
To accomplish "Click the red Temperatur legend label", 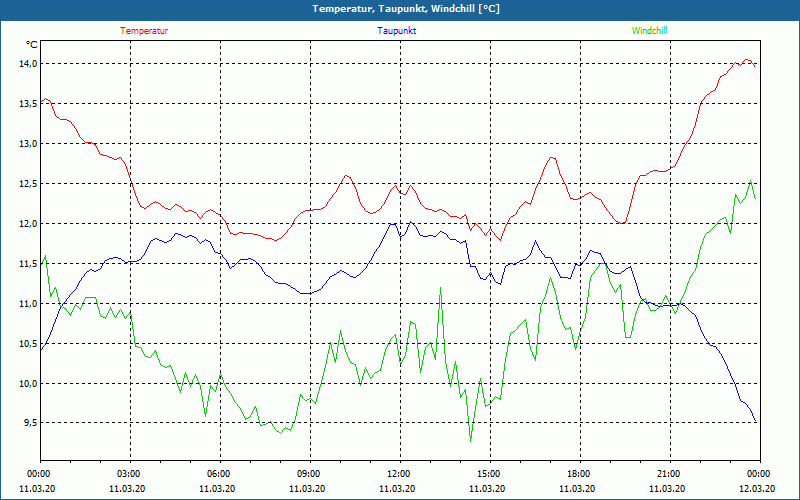I will [144, 31].
